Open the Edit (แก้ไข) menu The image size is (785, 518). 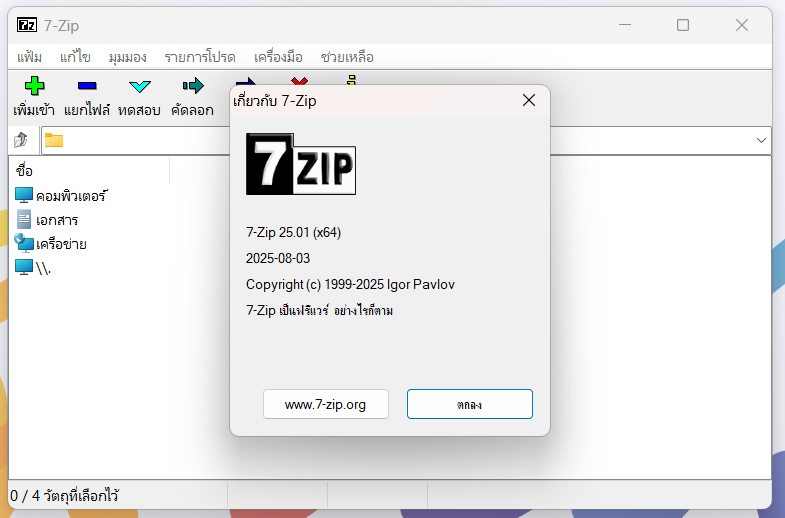pos(75,56)
